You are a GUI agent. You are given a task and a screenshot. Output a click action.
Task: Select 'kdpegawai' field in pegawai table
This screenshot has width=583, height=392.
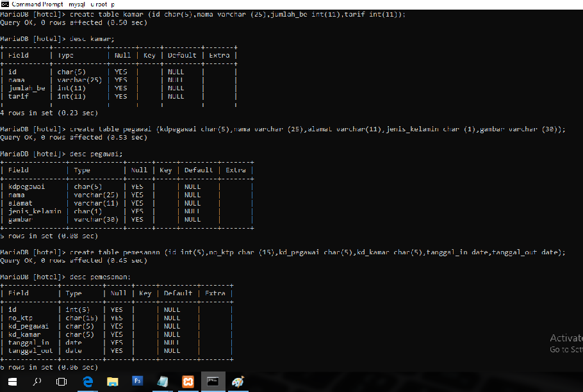point(26,186)
